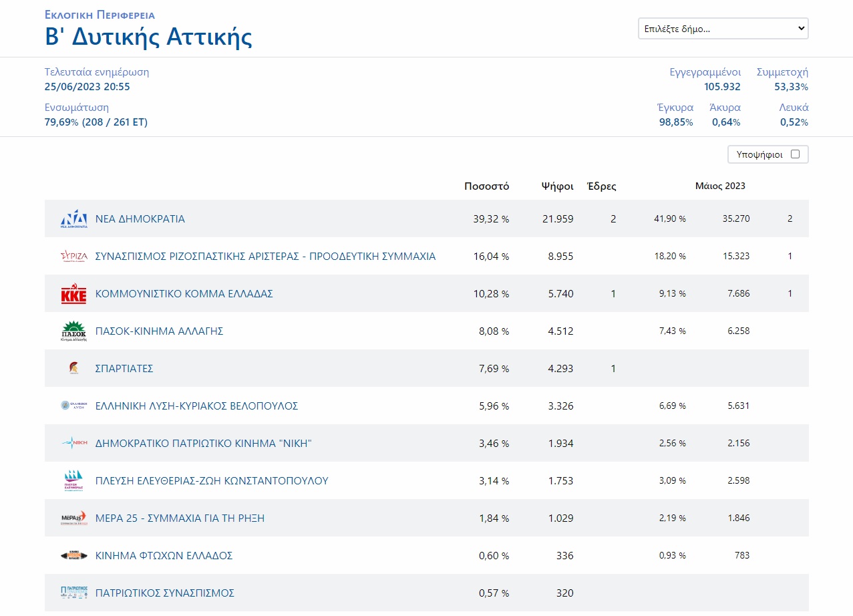Click the Kinima Ftochon Ellados logo
The height and width of the screenshot is (616, 853).
[x=73, y=555]
